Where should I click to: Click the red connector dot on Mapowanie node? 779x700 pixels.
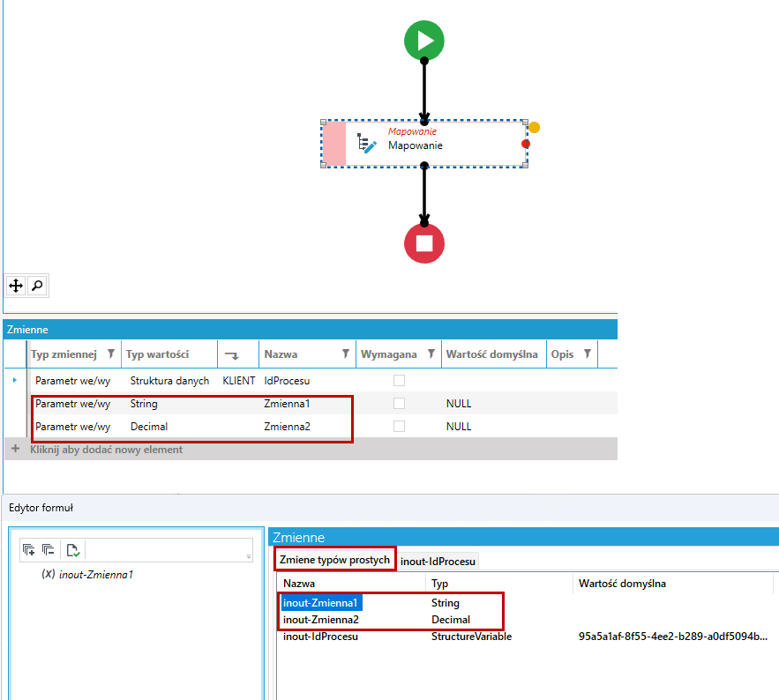pos(526,144)
